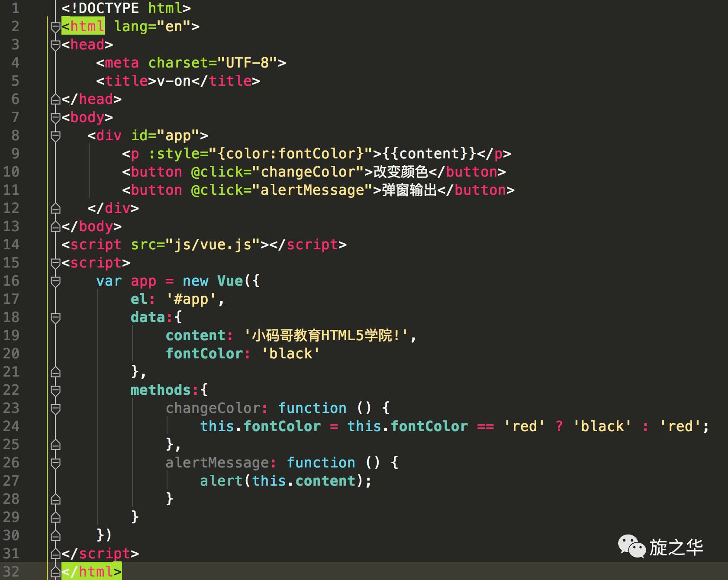Collapse the html tag fold on line 2
Screen dimensions: 728x580
point(55,27)
